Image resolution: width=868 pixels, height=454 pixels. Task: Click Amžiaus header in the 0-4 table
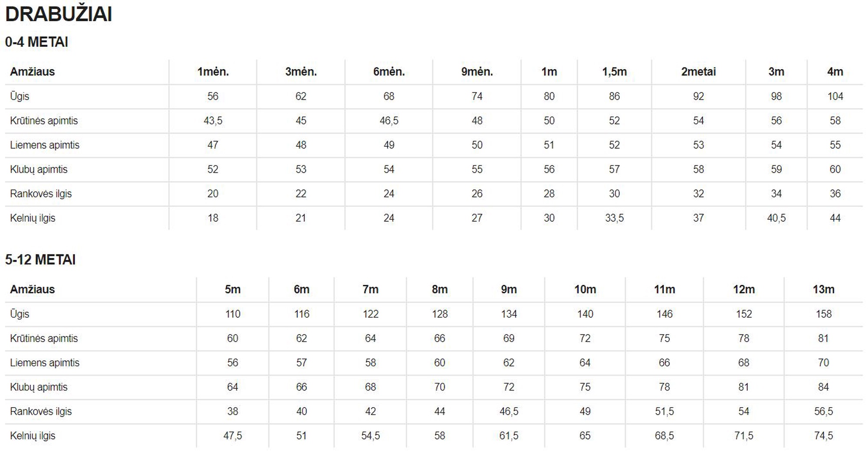pos(33,72)
